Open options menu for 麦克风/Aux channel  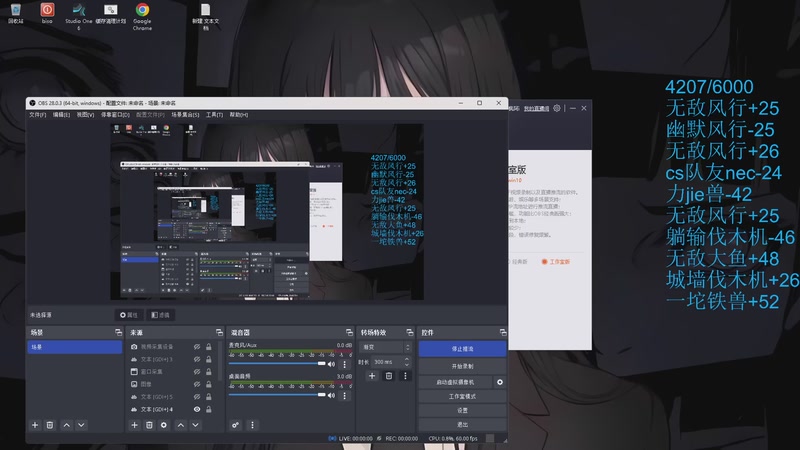click(344, 364)
